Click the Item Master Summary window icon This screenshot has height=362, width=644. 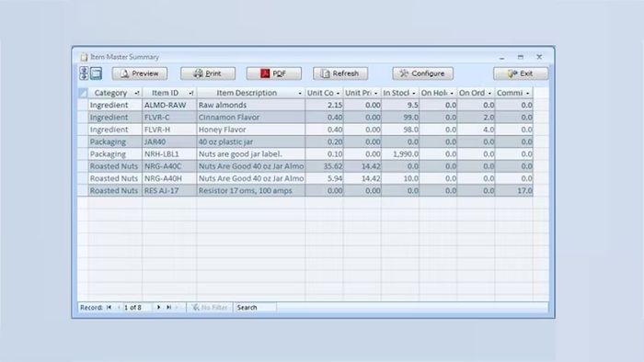[x=84, y=57]
